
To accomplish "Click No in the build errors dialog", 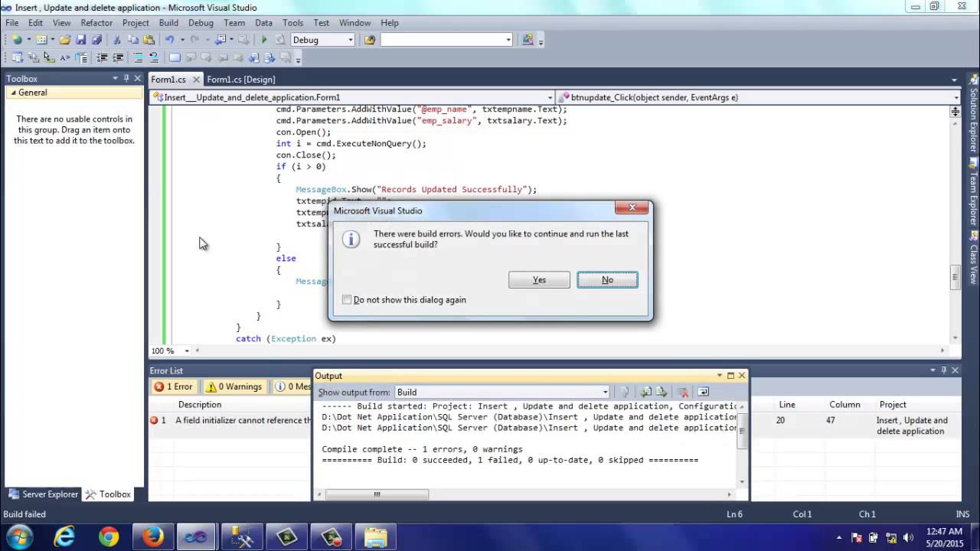I will (607, 280).
